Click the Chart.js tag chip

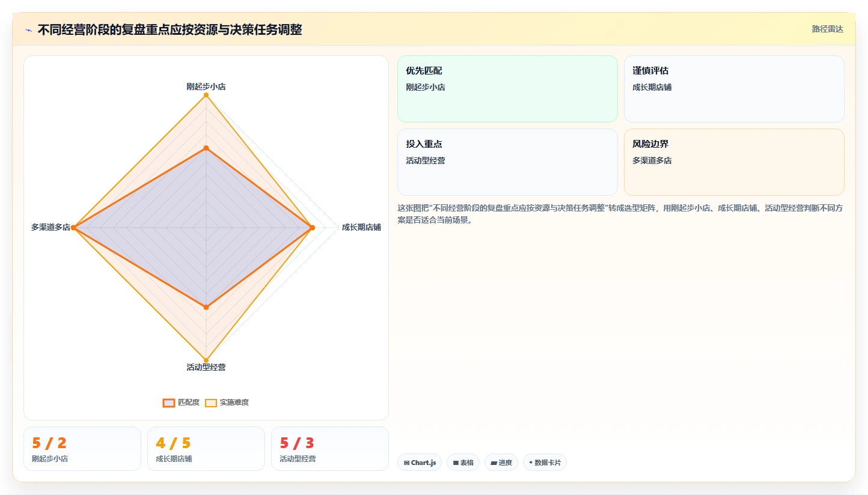pos(420,463)
